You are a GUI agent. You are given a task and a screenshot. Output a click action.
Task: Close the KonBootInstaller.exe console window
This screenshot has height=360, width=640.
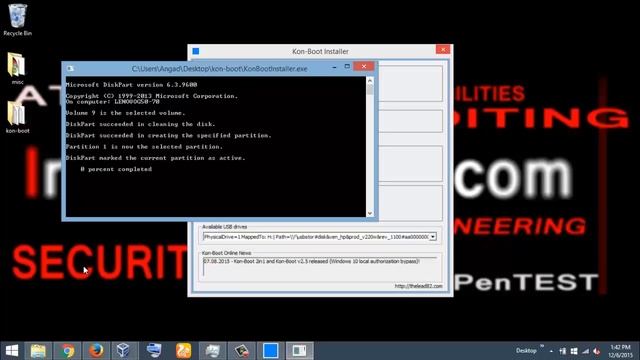coord(364,67)
